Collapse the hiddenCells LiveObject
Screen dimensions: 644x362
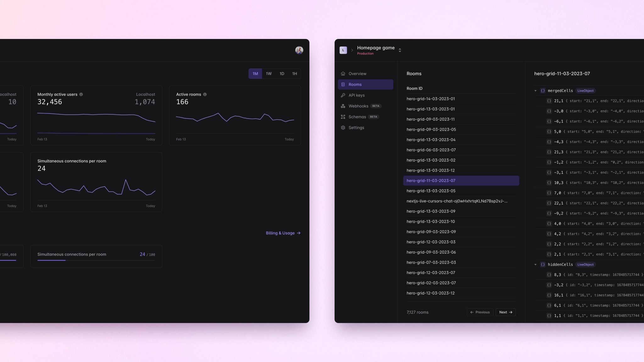pos(536,264)
